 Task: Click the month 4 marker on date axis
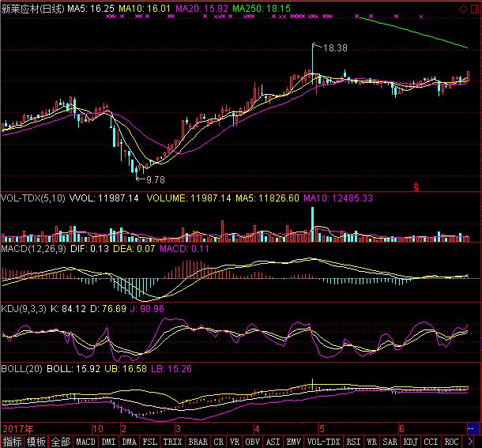pyautogui.click(x=257, y=428)
